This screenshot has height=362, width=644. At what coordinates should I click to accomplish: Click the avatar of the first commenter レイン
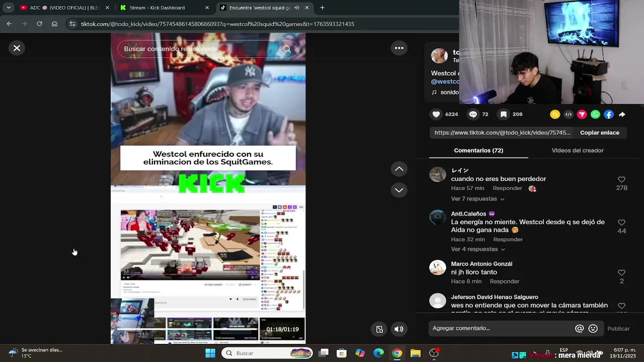pos(438,174)
